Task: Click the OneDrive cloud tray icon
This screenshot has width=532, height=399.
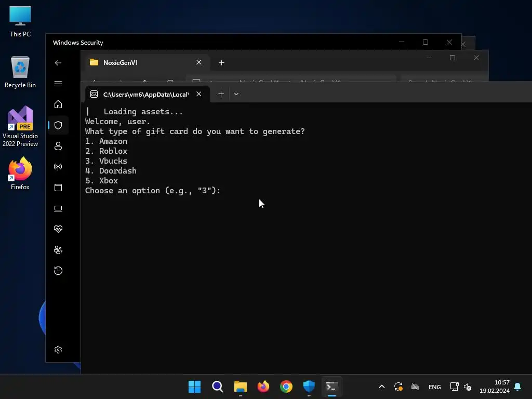Action: pyautogui.click(x=415, y=387)
